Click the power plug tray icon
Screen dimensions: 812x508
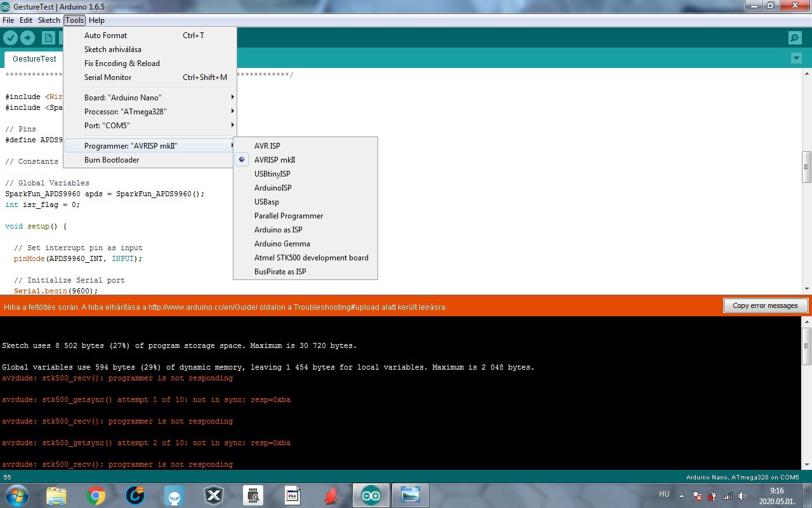click(712, 496)
